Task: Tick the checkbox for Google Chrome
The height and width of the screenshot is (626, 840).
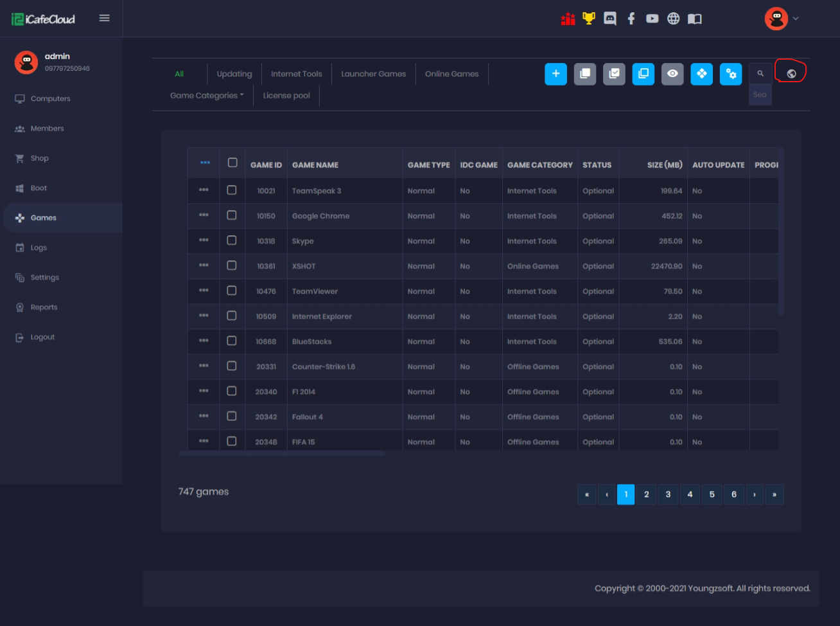Action: pos(232,215)
